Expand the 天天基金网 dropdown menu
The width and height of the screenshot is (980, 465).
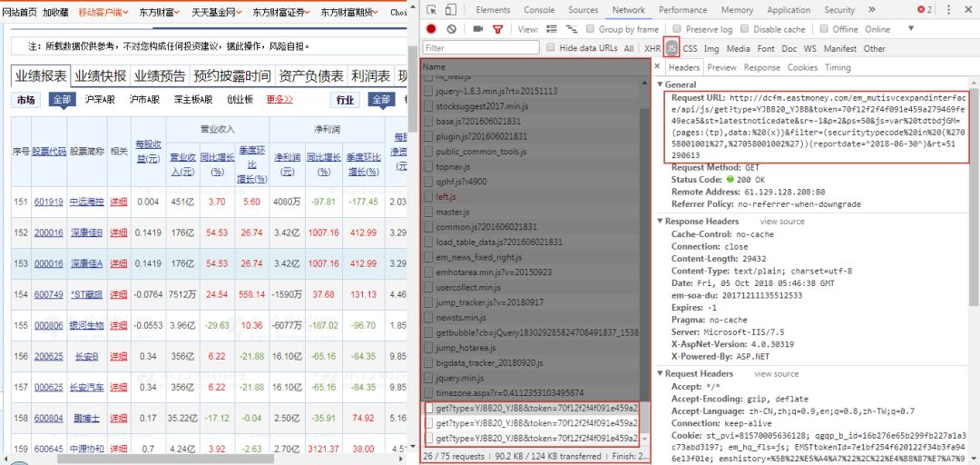(216, 12)
